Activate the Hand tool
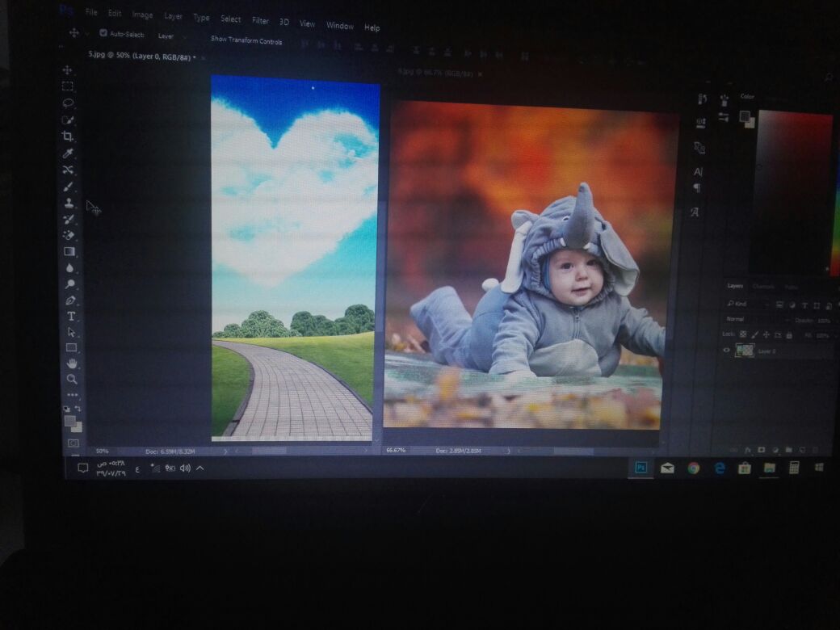Viewport: 840px width, 630px height. [x=72, y=363]
